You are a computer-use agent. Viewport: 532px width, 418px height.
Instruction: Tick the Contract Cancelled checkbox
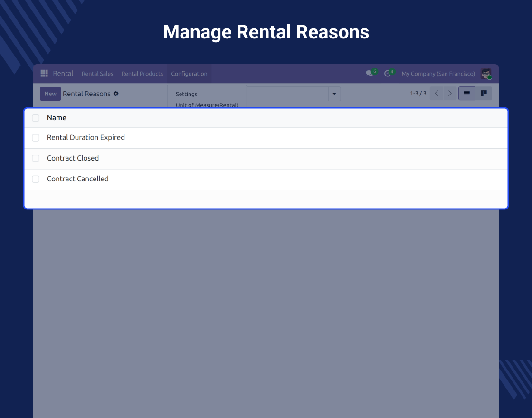coord(36,179)
